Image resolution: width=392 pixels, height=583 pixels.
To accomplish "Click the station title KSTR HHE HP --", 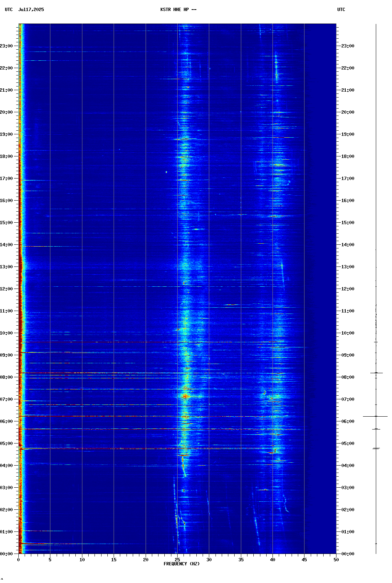I will [x=178, y=10].
